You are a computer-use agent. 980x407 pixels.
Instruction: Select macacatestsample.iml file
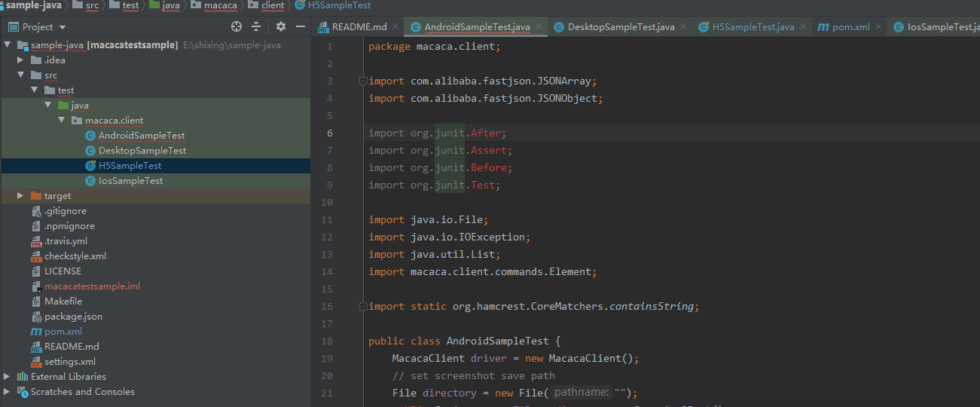point(92,286)
